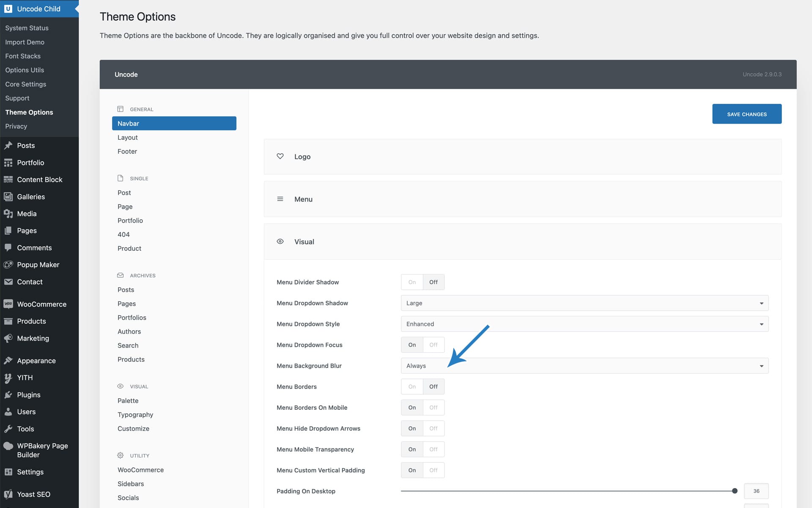Click the YITH plugin icon
The width and height of the screenshot is (812, 508).
[x=8, y=378]
